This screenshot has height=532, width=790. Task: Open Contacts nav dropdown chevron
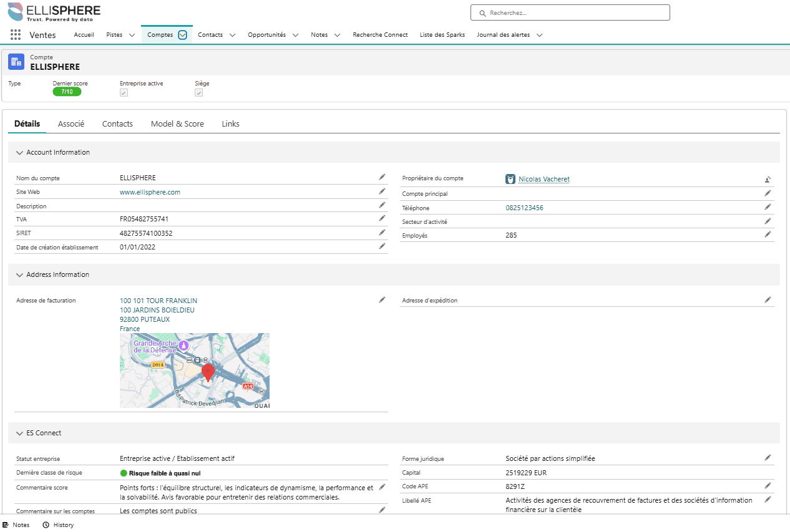232,35
